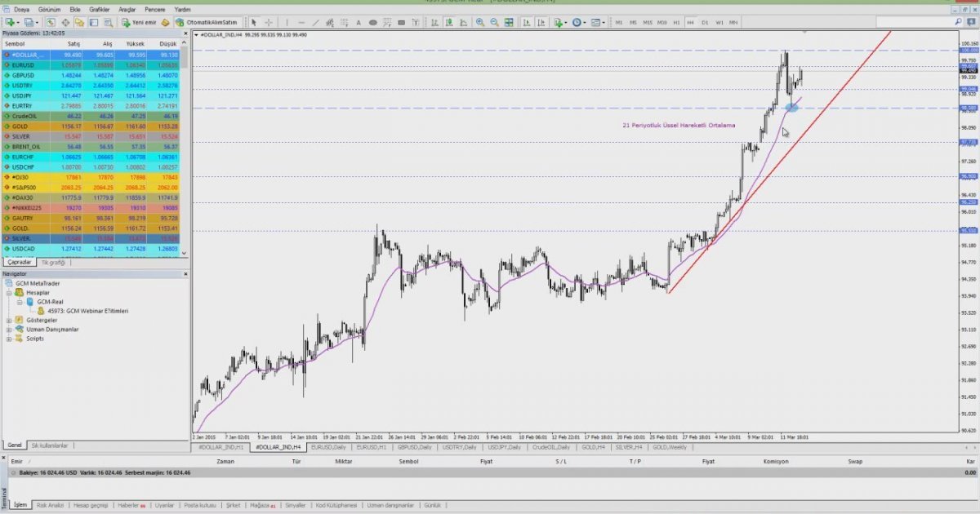Select the USDTRY row in Market Watch
980x514 pixels.
[90, 85]
